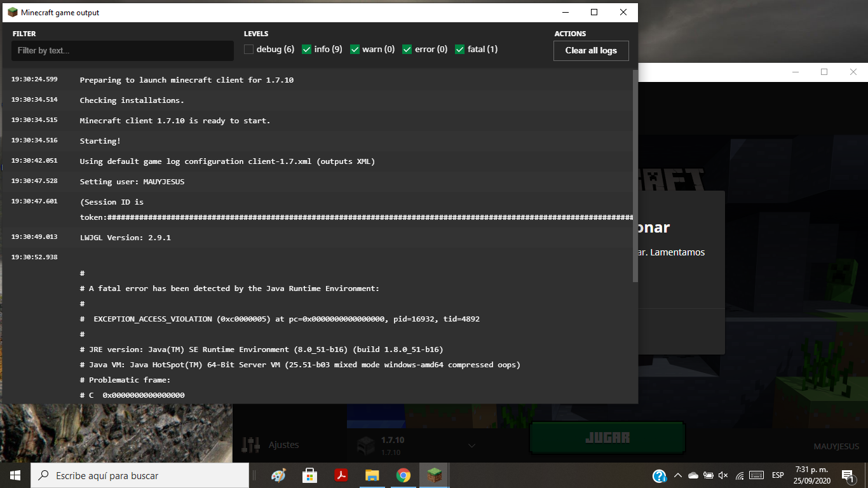Click the green JUGAR button
Viewport: 868px width, 488px height.
(607, 438)
